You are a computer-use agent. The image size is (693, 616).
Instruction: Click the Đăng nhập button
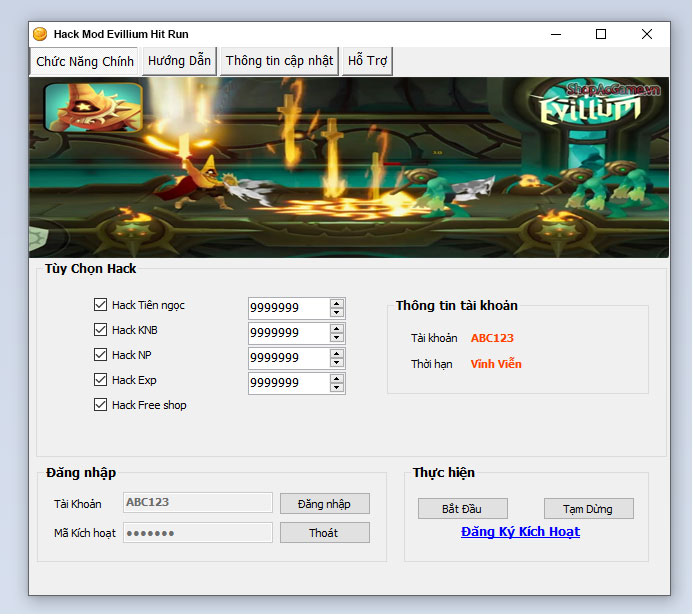point(325,504)
